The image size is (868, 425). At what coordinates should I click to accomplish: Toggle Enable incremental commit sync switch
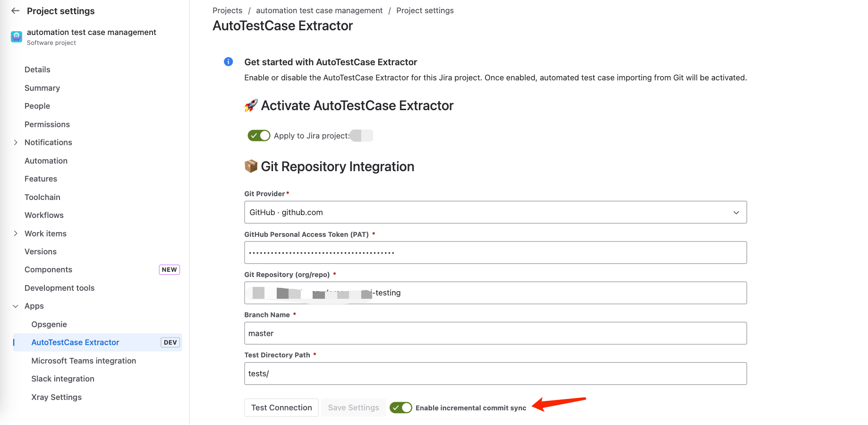click(401, 408)
